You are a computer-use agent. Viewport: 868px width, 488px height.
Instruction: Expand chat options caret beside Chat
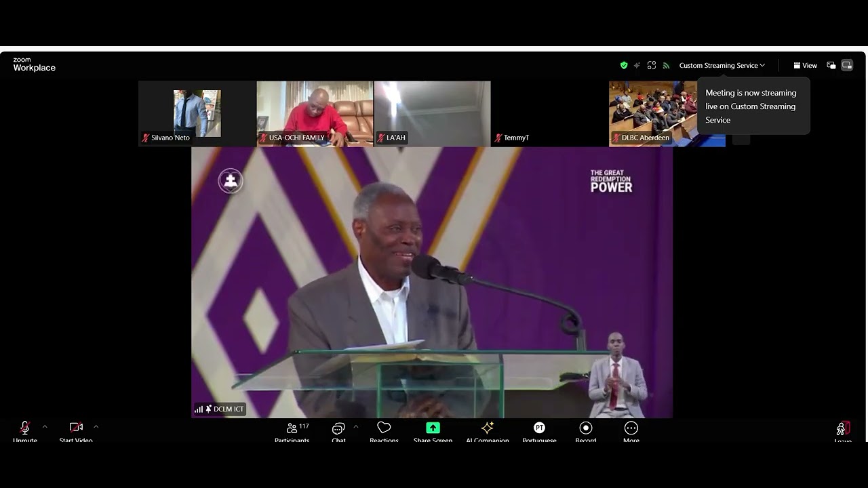point(355,427)
